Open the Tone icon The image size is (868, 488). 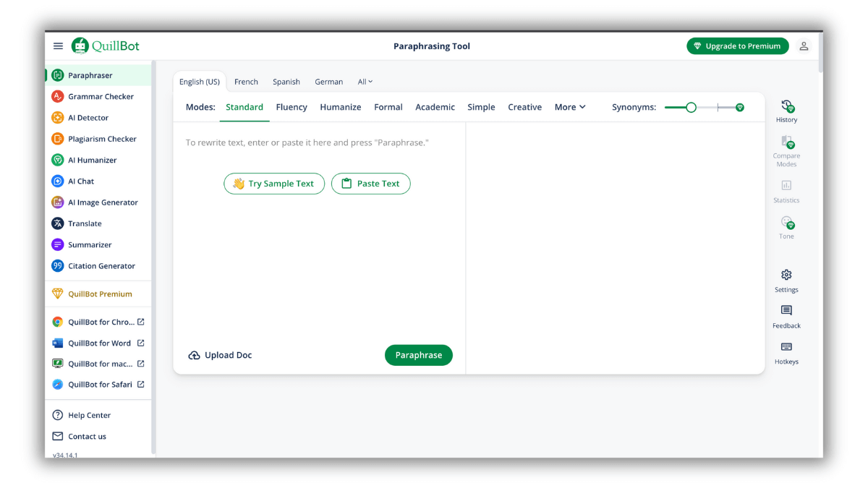pos(787,222)
